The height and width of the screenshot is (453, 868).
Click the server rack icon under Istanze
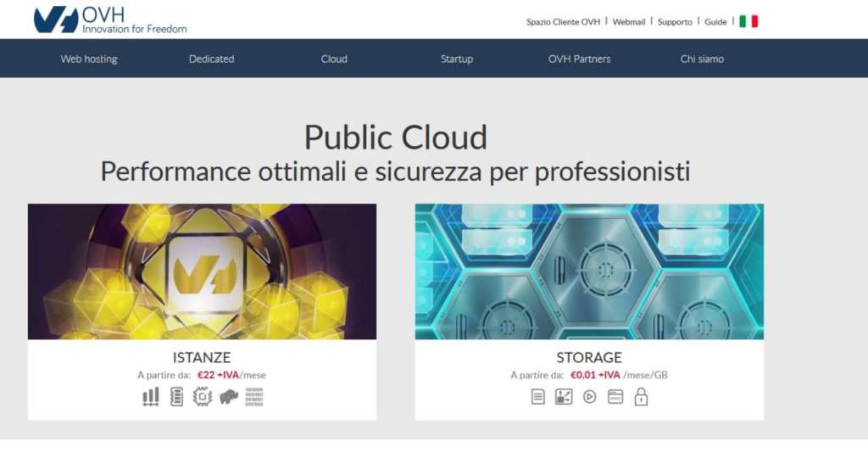176,397
